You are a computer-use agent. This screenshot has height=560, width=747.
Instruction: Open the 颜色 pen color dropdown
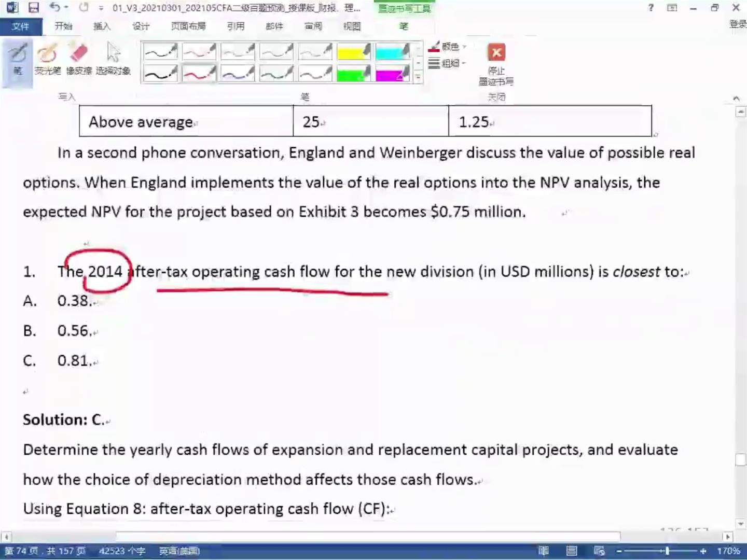tap(447, 47)
